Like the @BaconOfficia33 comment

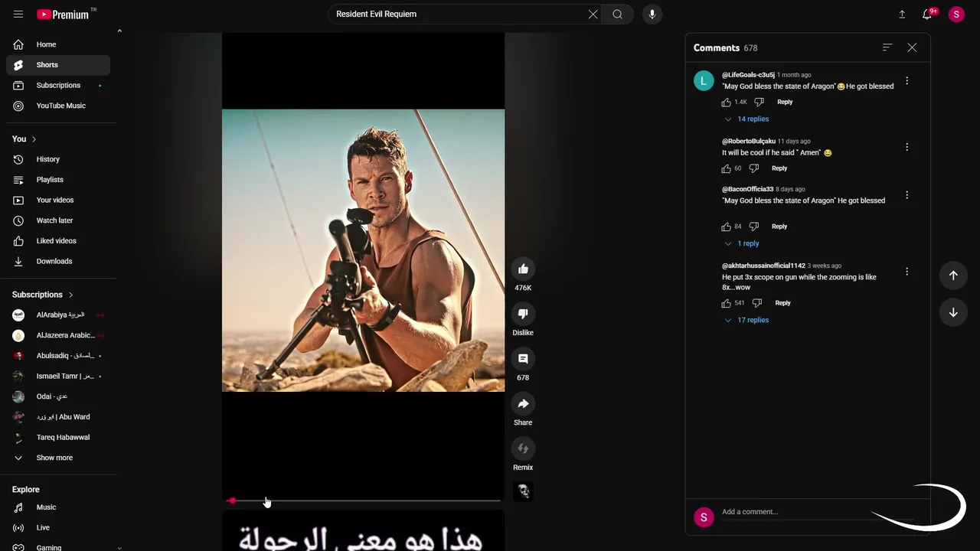(x=727, y=227)
